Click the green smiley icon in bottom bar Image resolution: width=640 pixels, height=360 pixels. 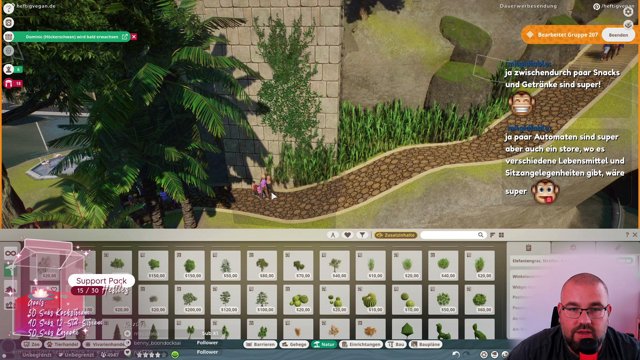(x=175, y=355)
